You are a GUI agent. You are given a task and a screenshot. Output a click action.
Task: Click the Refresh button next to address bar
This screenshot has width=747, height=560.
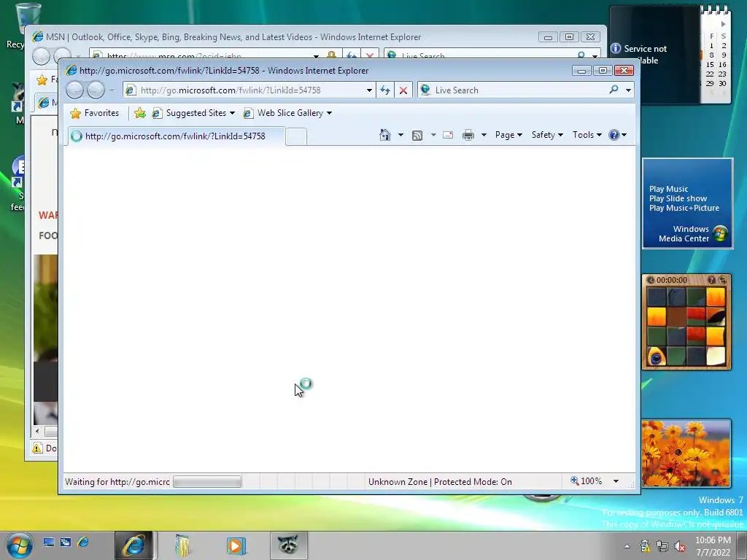point(385,90)
